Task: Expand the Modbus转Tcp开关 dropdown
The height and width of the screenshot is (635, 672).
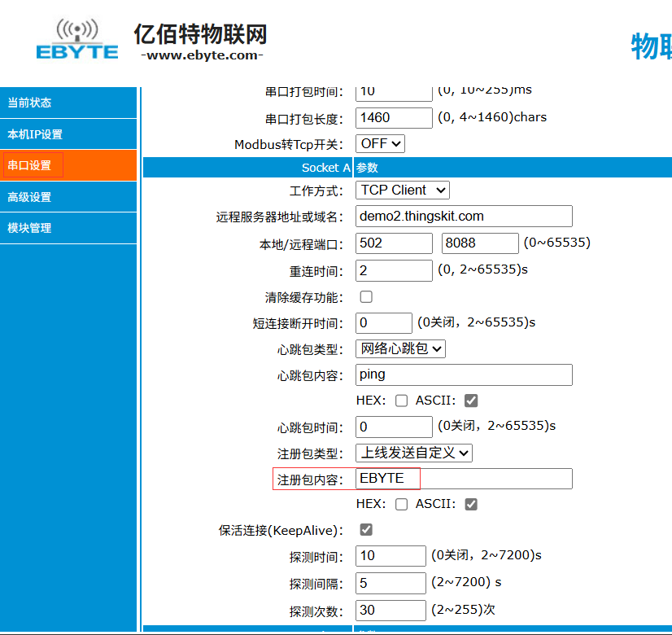Action: coord(381,143)
